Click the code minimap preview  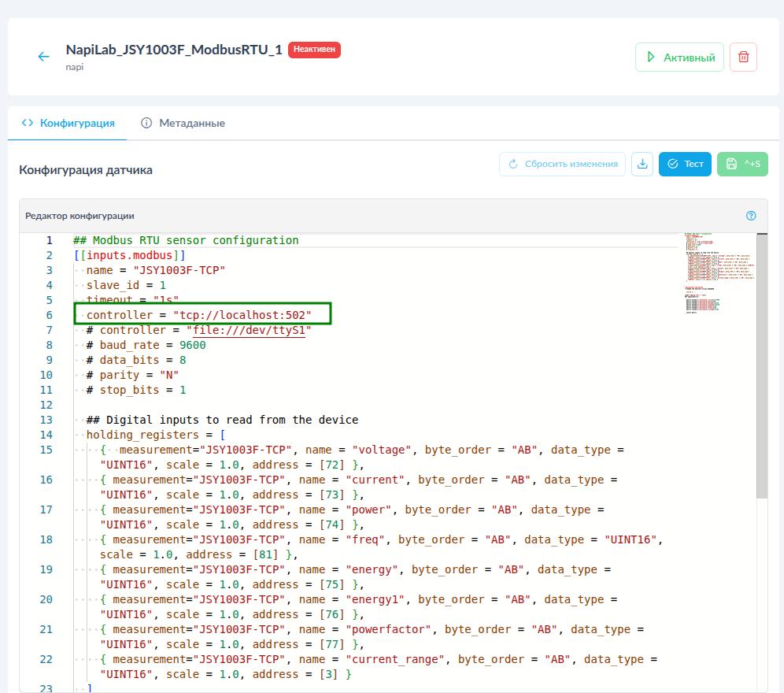(716, 273)
